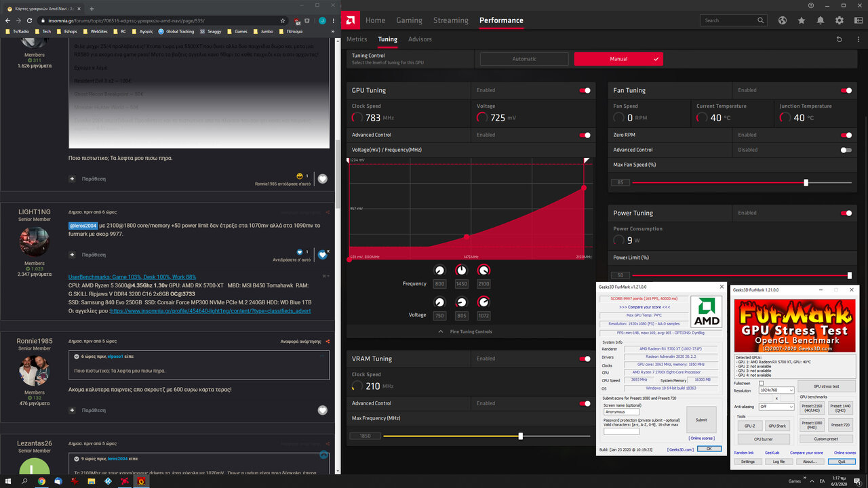Select Manual tuning control
The height and width of the screenshot is (488, 868).
618,59
